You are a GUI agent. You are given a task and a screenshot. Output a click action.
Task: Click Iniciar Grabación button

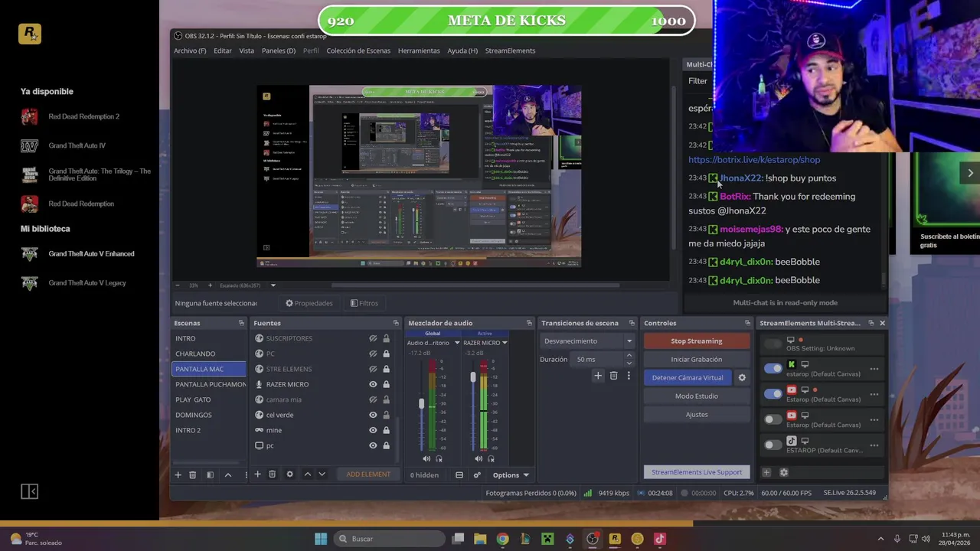click(x=697, y=360)
